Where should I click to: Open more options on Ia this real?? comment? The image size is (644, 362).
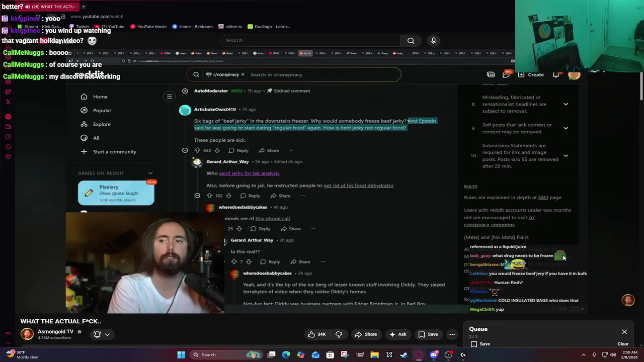323,262
